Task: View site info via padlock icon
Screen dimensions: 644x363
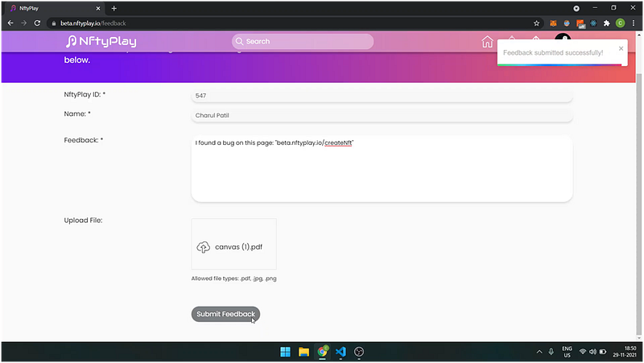Action: point(53,23)
